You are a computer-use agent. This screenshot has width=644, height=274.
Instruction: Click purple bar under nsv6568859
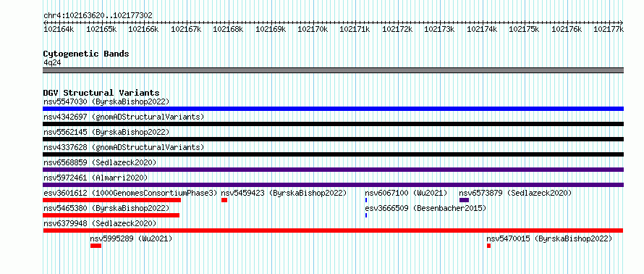point(333,170)
